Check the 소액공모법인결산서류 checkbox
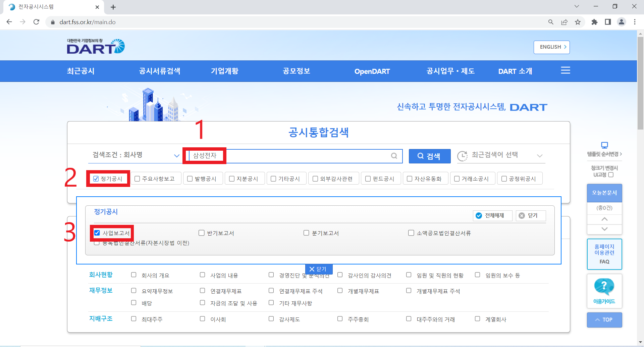This screenshot has height=347, width=644. click(x=411, y=233)
